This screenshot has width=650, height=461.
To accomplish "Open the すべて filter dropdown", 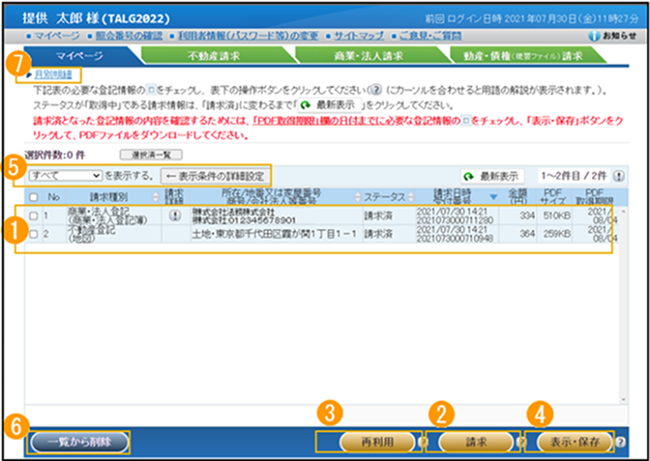I will pos(66,174).
